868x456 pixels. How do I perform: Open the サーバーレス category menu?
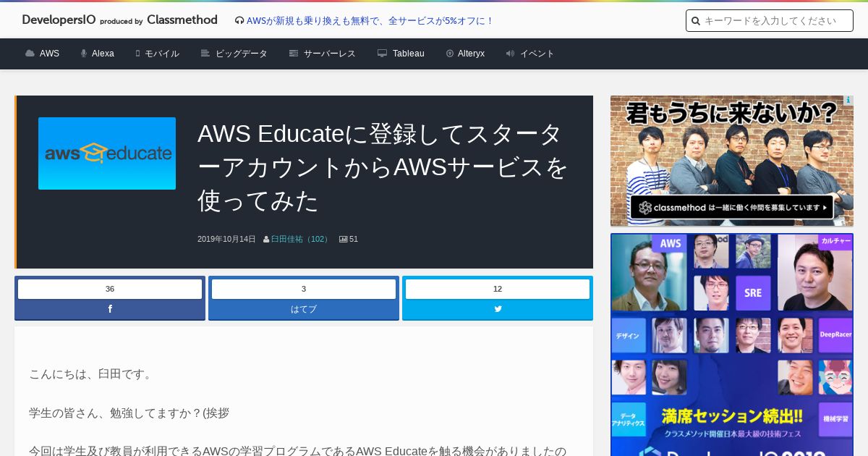click(330, 54)
